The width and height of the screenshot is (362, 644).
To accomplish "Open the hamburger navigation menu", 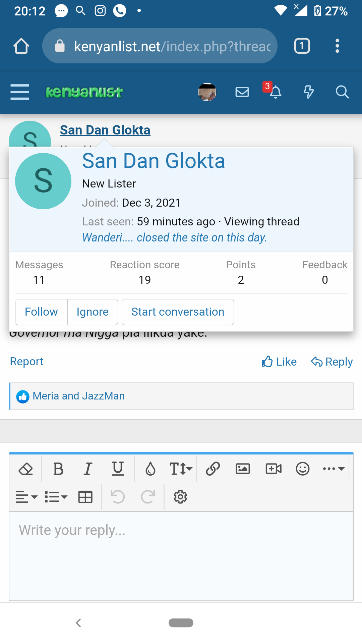I will [20, 92].
